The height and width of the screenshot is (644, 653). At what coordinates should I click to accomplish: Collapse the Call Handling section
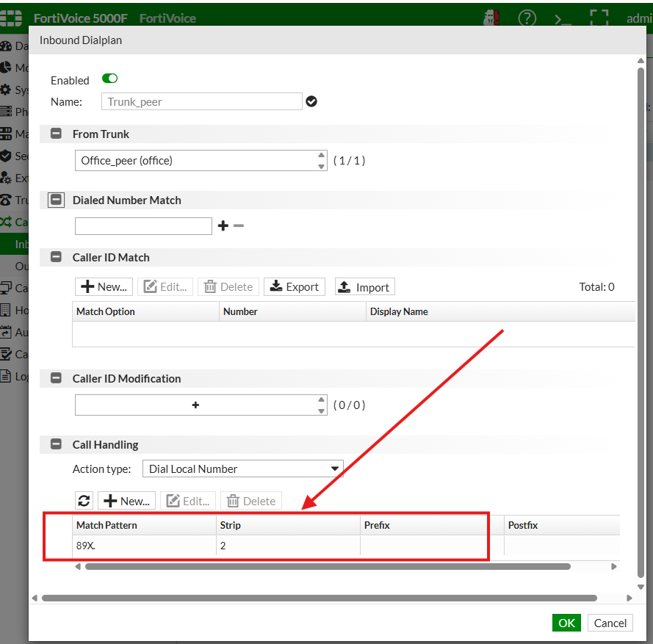(56, 444)
